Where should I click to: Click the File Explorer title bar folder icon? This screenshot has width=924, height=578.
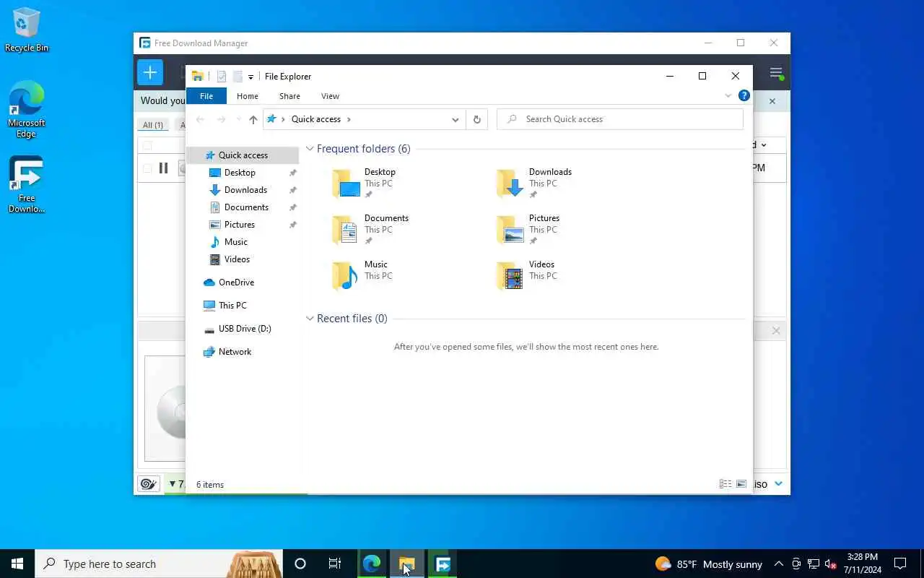point(197,77)
